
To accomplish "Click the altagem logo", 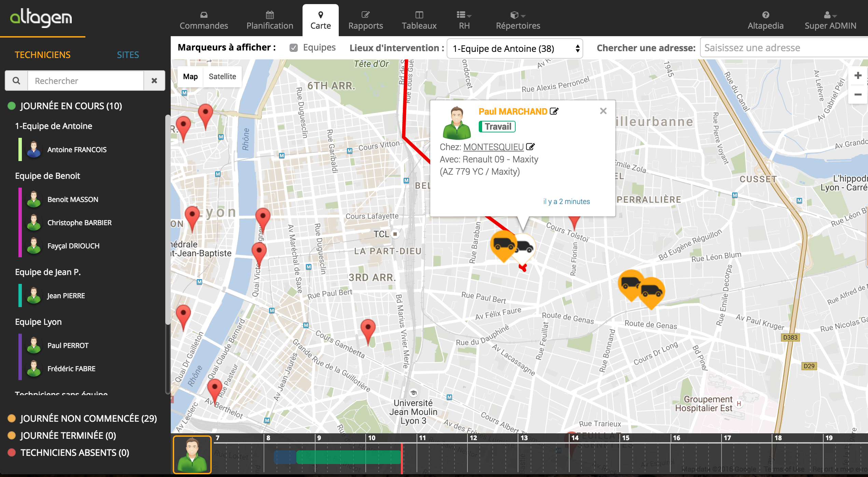I will coord(41,17).
